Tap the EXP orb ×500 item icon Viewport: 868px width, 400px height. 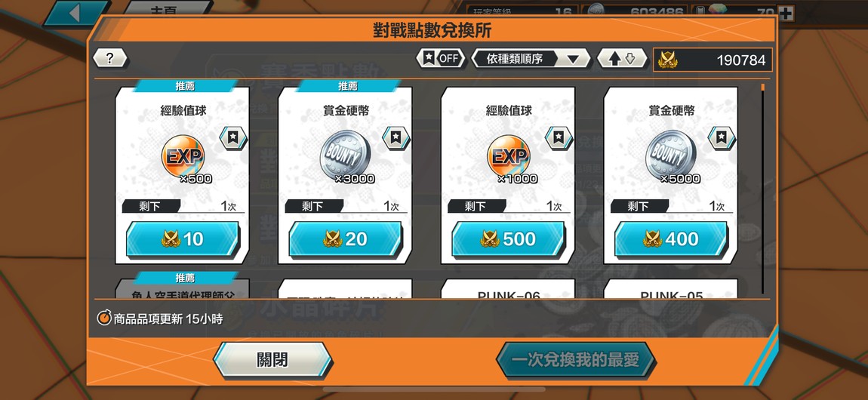pos(183,156)
